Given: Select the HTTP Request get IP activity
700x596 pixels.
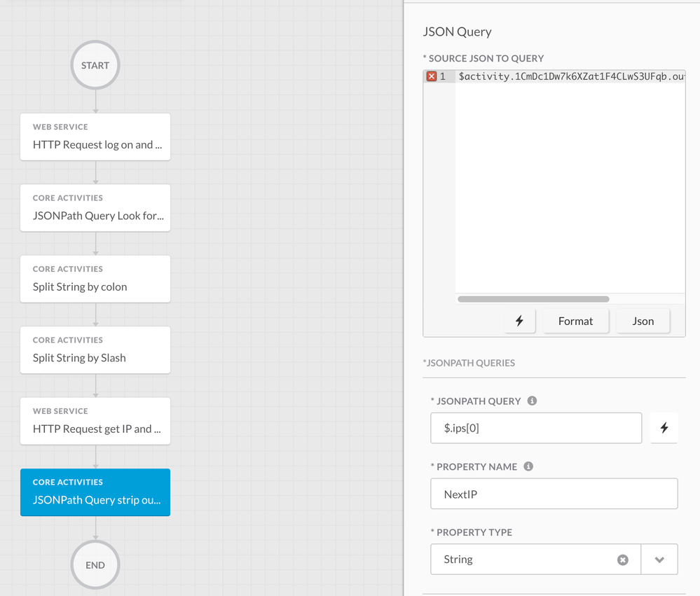Looking at the screenshot, I should [x=95, y=421].
